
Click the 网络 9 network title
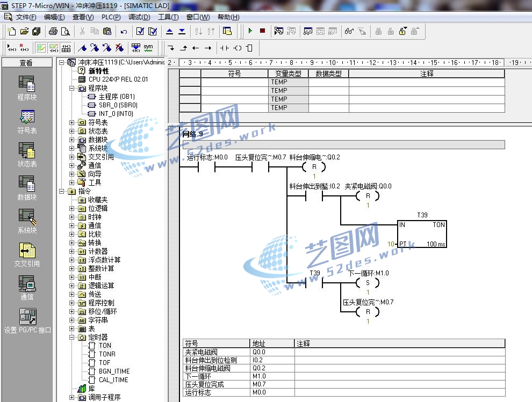tap(193, 134)
